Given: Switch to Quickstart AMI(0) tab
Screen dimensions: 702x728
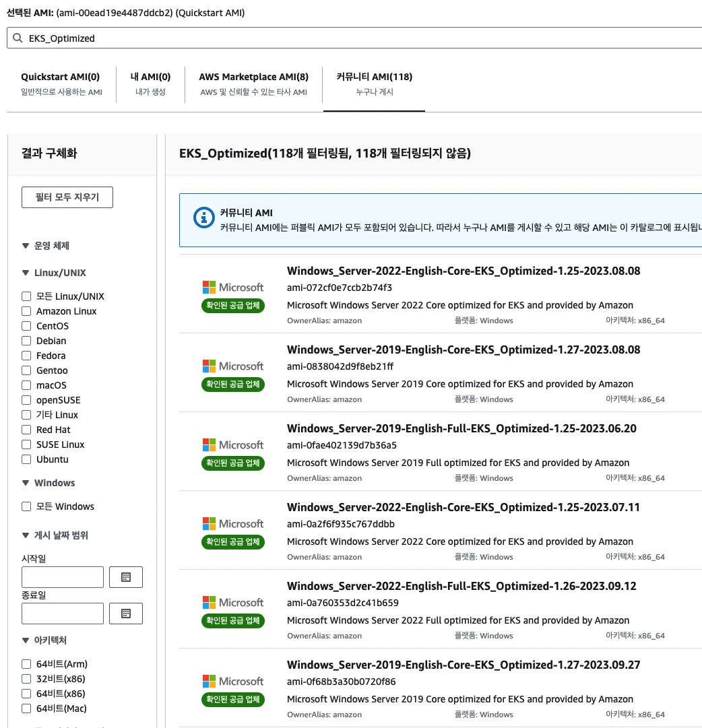Looking at the screenshot, I should [x=61, y=84].
